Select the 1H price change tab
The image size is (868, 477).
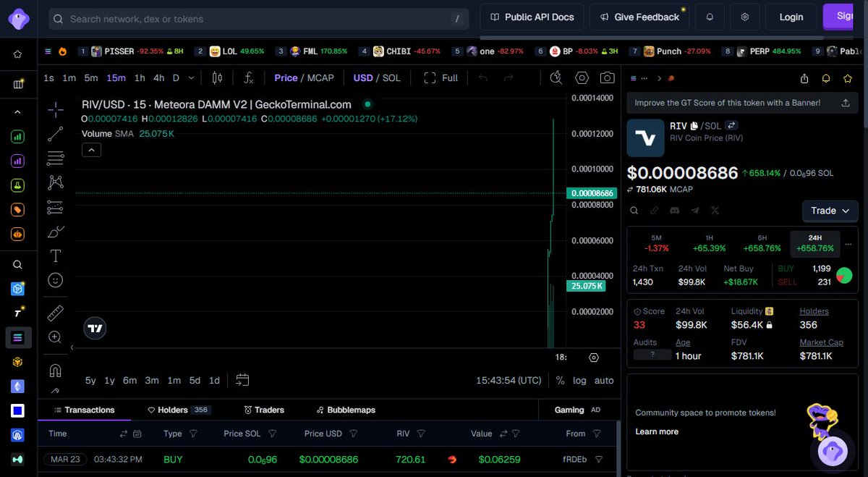(x=709, y=243)
